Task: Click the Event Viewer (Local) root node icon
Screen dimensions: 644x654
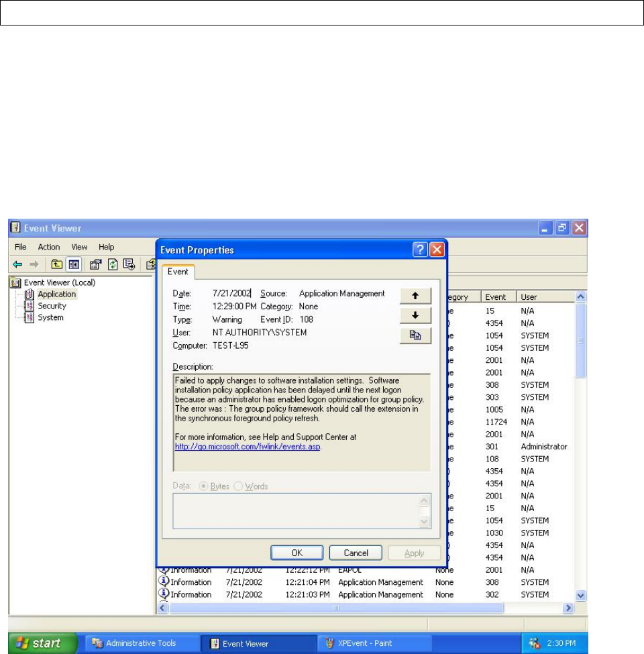Action: point(15,283)
